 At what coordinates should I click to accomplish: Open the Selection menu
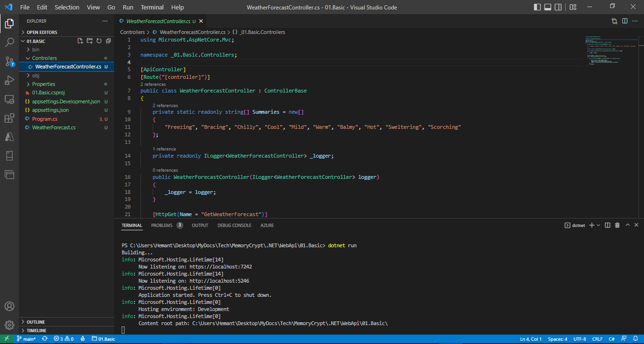point(67,7)
